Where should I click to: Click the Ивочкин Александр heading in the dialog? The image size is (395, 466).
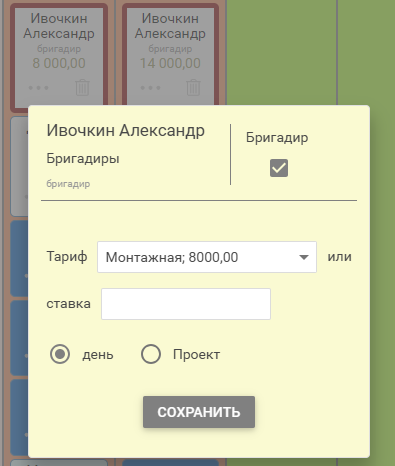point(126,130)
